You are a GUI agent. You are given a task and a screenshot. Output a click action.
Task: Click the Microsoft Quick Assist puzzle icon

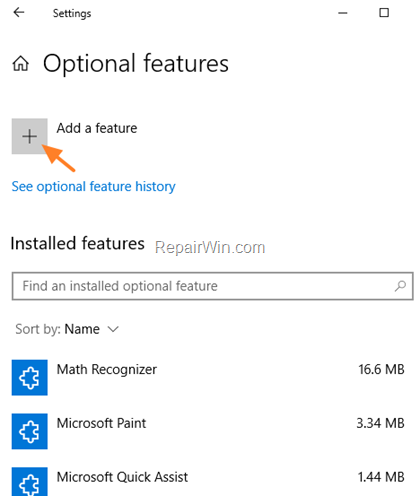(30, 482)
